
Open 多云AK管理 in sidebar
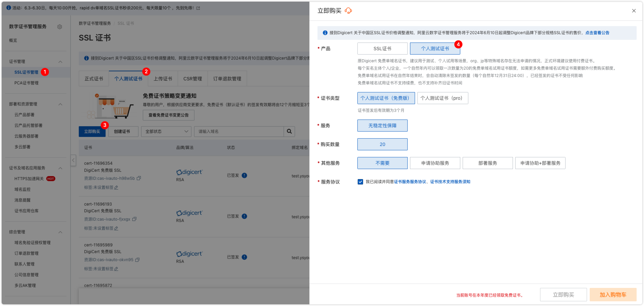25,286
